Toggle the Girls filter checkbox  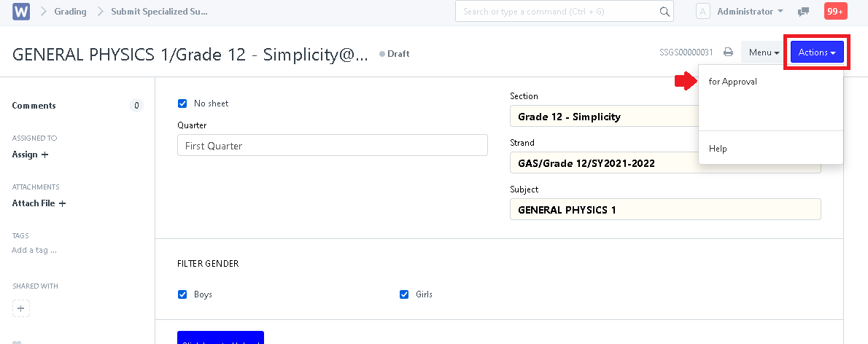point(405,294)
